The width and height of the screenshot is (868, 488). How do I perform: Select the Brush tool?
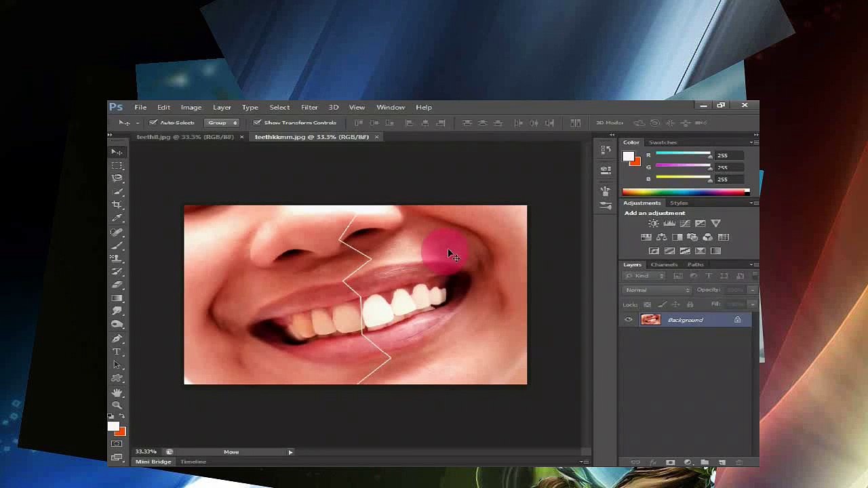point(117,245)
